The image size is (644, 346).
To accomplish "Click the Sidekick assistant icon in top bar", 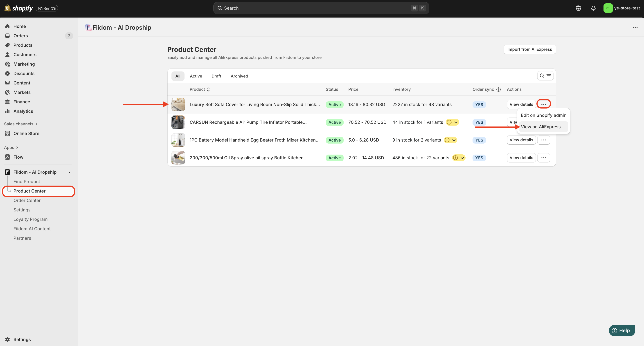I will [x=578, y=8].
